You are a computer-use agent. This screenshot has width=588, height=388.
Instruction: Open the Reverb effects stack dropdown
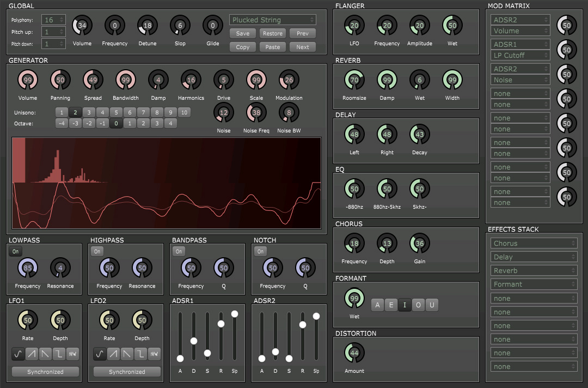[x=534, y=270]
